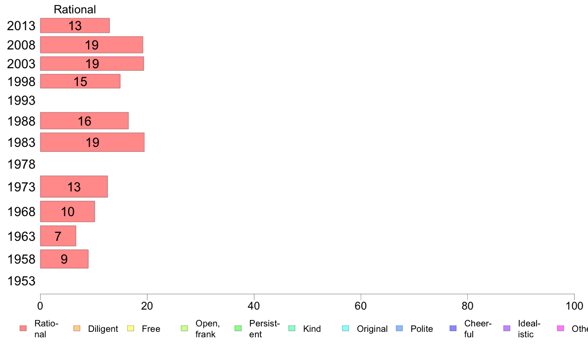Select the 1998 bar showing 15

pyautogui.click(x=80, y=81)
